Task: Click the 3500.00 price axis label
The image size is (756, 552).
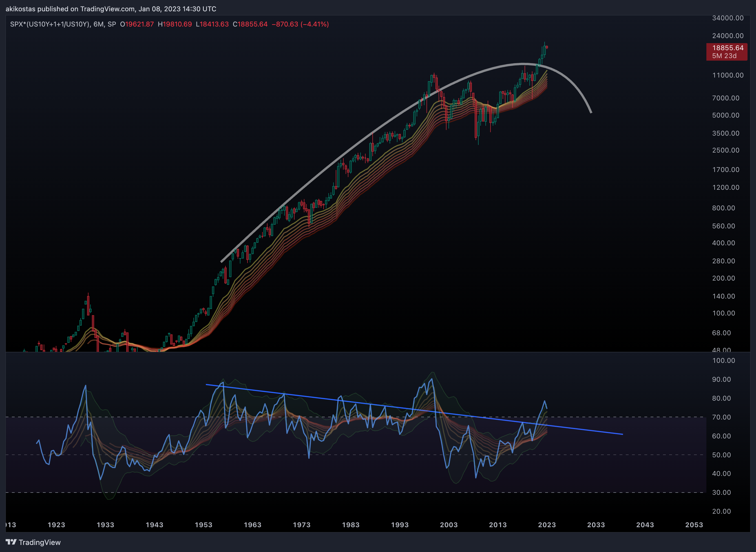Action: coord(726,133)
